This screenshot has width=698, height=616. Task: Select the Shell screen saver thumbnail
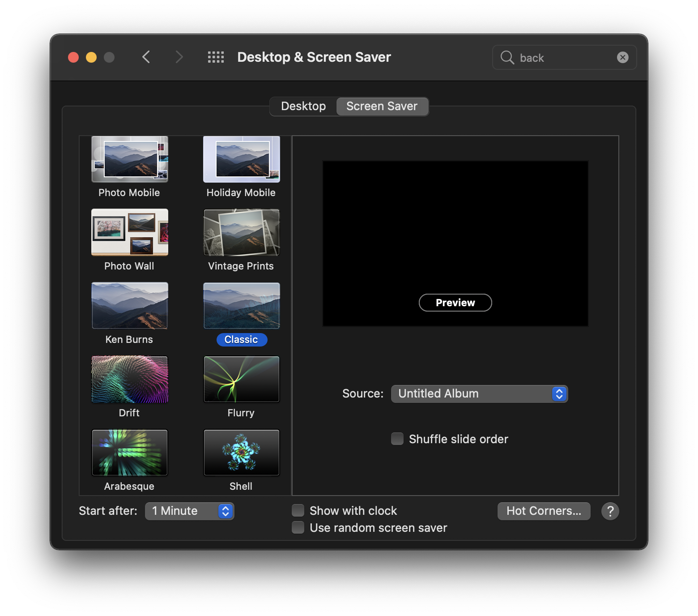(x=241, y=453)
